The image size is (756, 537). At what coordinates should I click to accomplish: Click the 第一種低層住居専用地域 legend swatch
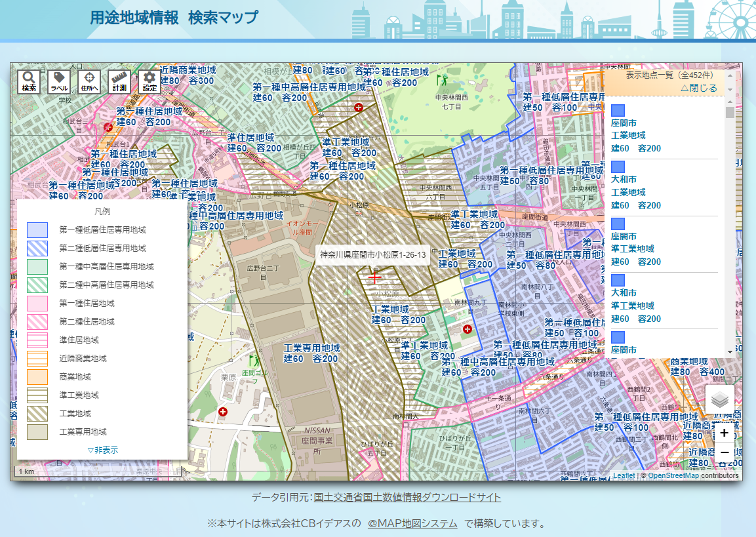pos(37,230)
